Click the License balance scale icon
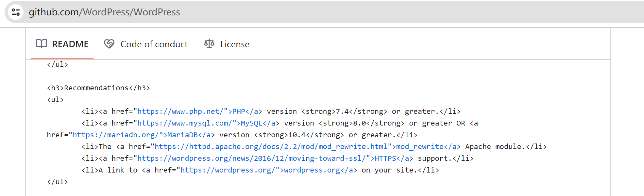This screenshot has width=644, height=196. tap(209, 44)
